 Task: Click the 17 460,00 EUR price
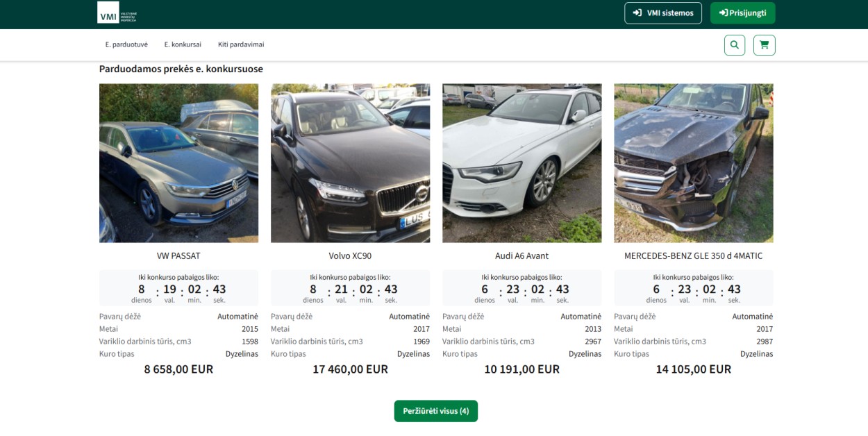point(350,369)
